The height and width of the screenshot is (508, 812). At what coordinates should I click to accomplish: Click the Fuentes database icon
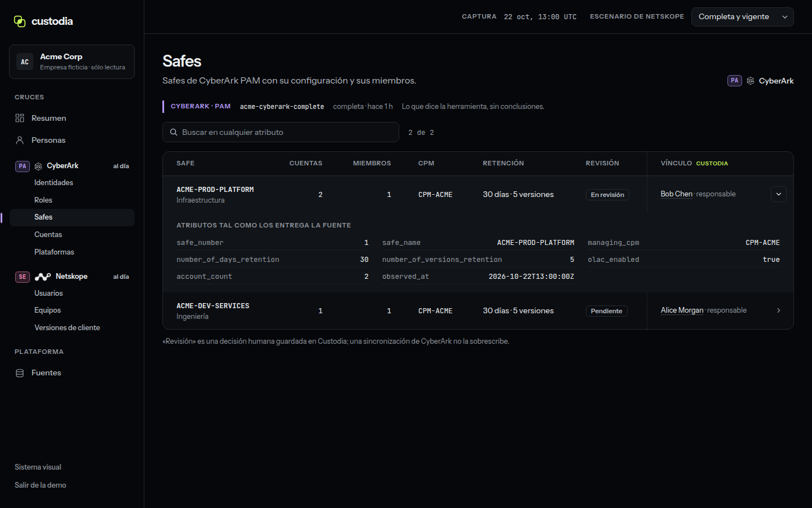coord(20,373)
